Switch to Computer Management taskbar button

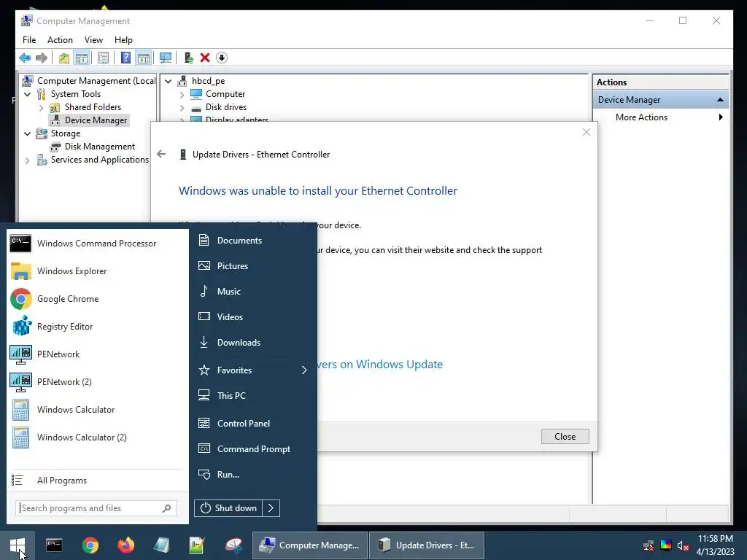tap(309, 545)
